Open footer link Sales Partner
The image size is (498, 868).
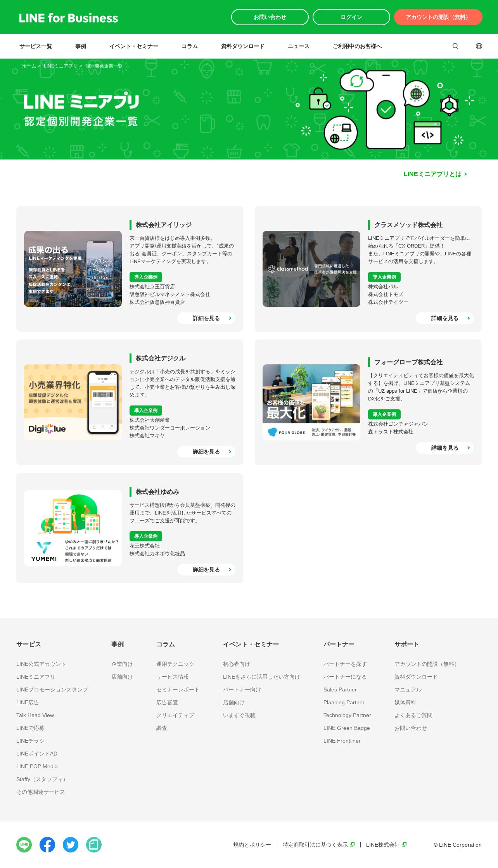tap(340, 690)
